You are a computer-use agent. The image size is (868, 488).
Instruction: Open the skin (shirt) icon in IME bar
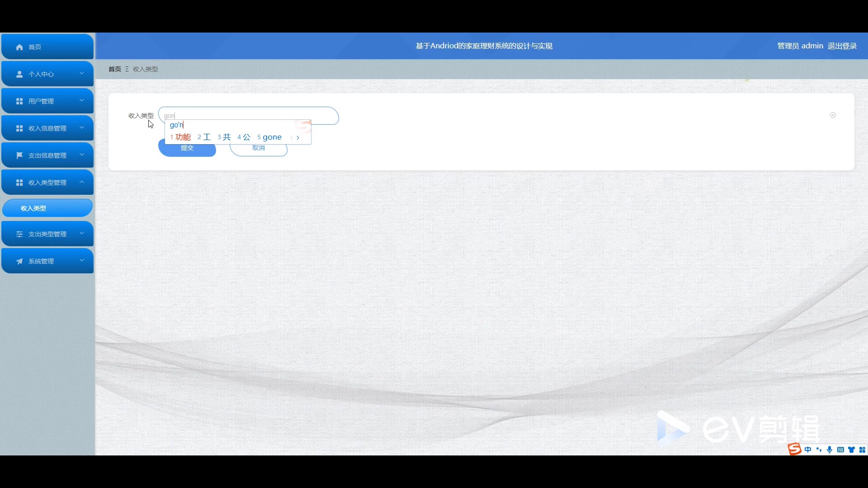coord(851,450)
